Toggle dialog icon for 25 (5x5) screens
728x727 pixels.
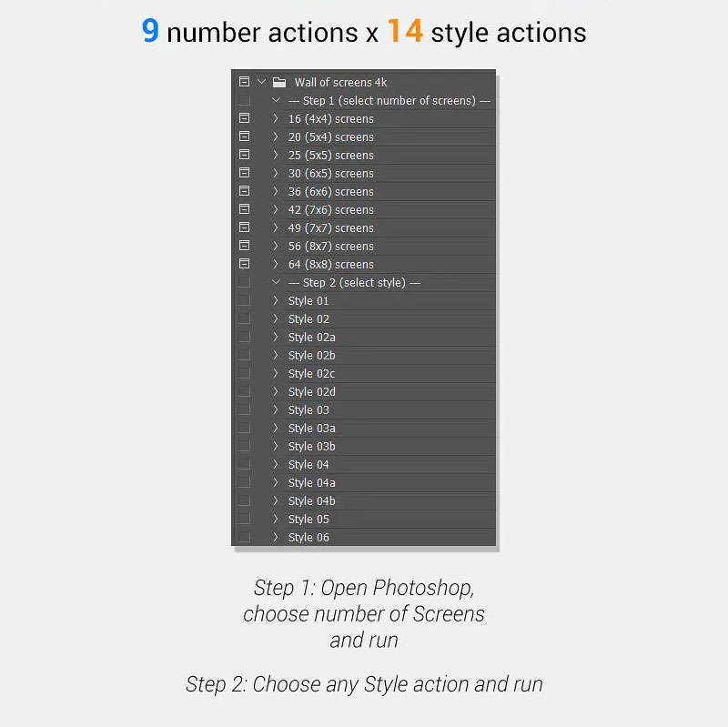[244, 155]
